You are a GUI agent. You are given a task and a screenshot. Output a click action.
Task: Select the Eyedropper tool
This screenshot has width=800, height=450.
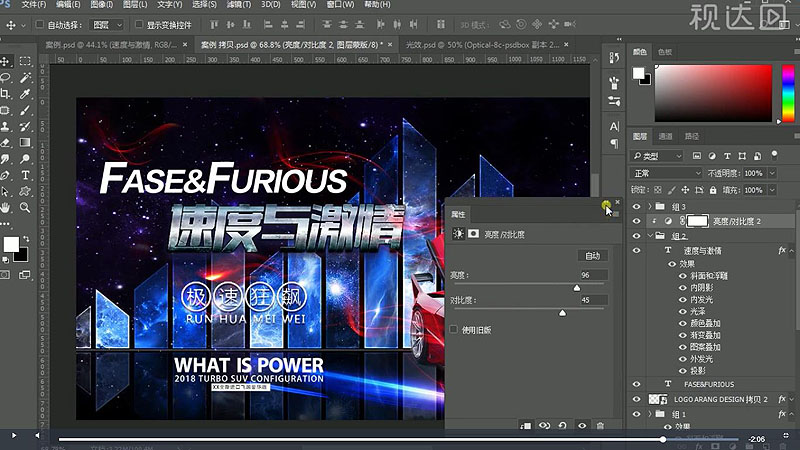click(24, 94)
